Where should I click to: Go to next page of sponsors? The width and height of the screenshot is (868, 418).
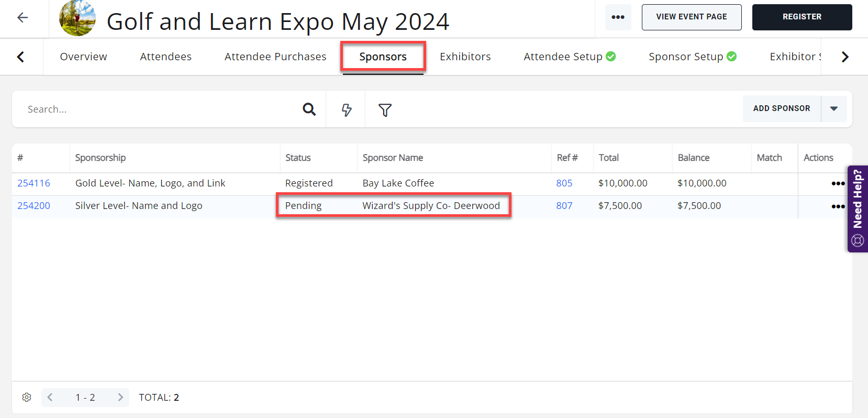click(120, 398)
